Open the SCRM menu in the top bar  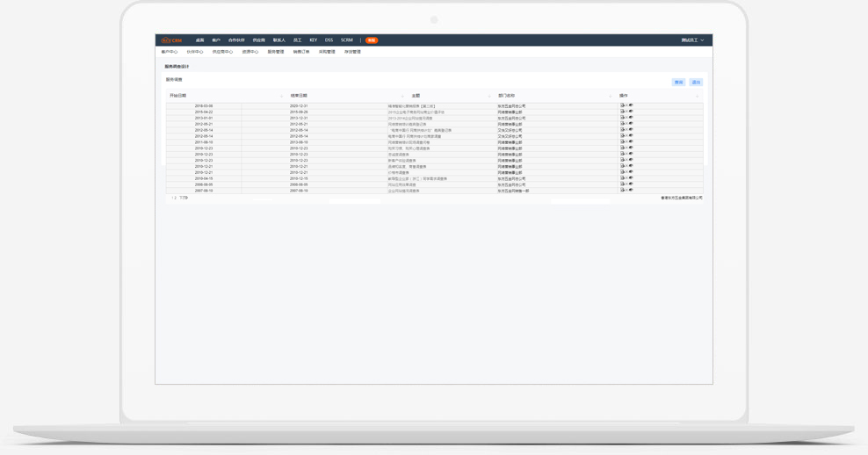point(347,40)
